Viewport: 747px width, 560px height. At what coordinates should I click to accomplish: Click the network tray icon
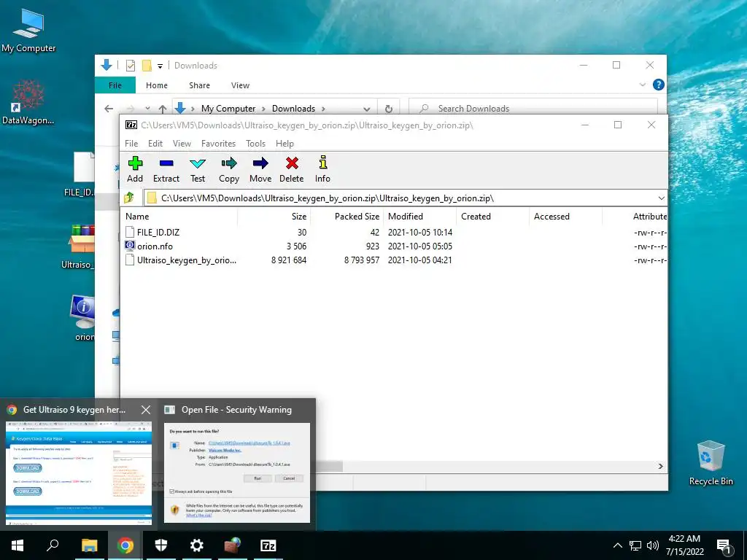(x=635, y=545)
